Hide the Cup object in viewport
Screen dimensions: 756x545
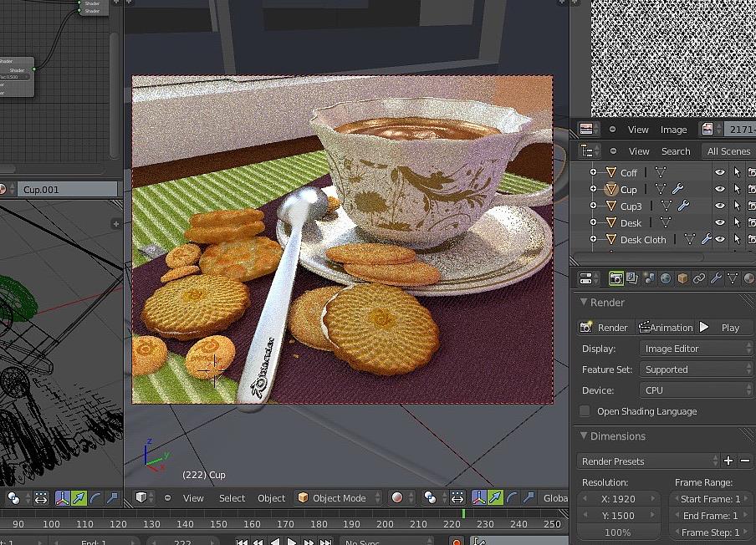pos(720,189)
